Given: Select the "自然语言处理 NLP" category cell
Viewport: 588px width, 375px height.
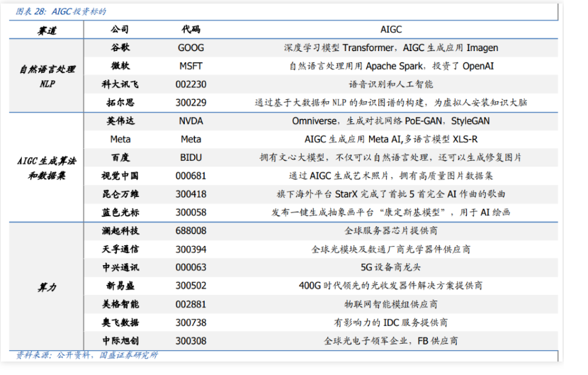Looking at the screenshot, I should point(47,76).
